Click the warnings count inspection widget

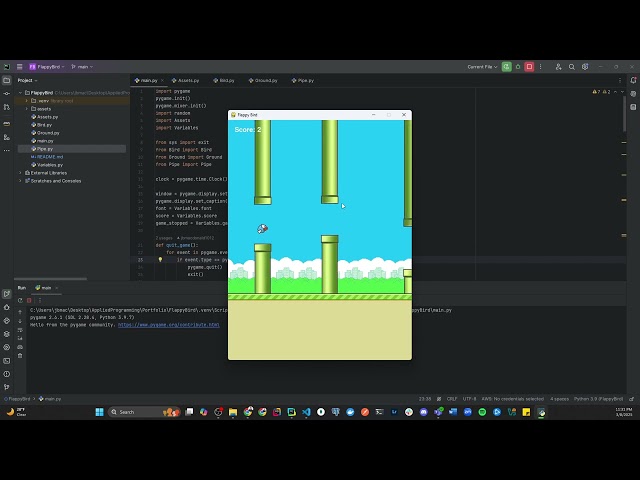pyautogui.click(x=601, y=92)
